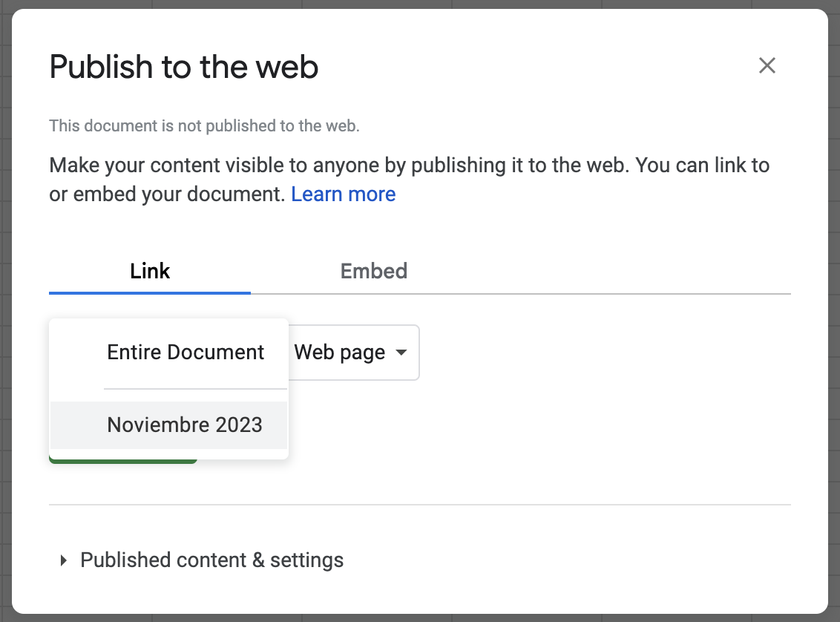Click the arrow beside Web page
The height and width of the screenshot is (622, 840).
click(401, 352)
